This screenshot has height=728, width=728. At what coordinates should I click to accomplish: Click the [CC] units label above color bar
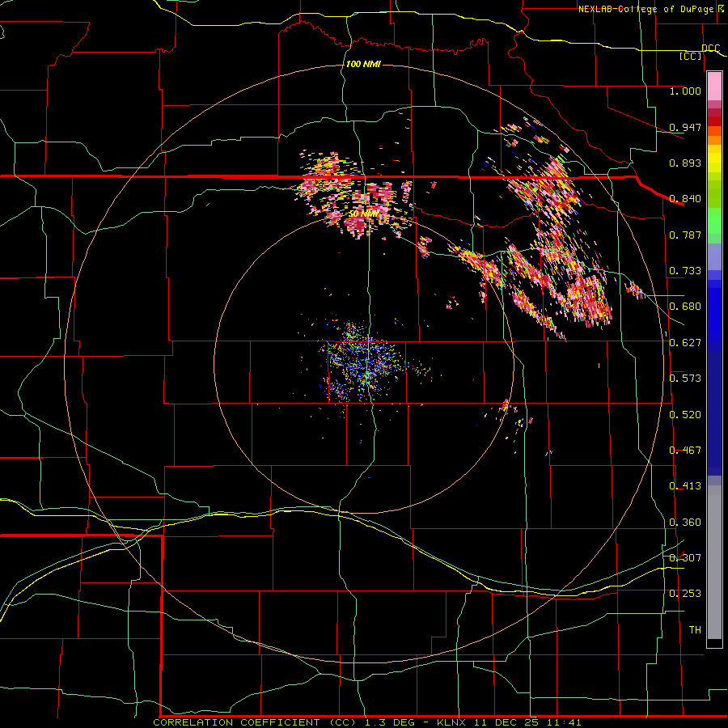tap(691, 56)
